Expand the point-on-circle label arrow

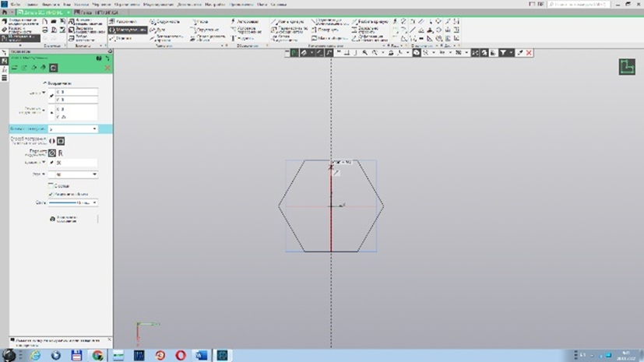click(44, 111)
